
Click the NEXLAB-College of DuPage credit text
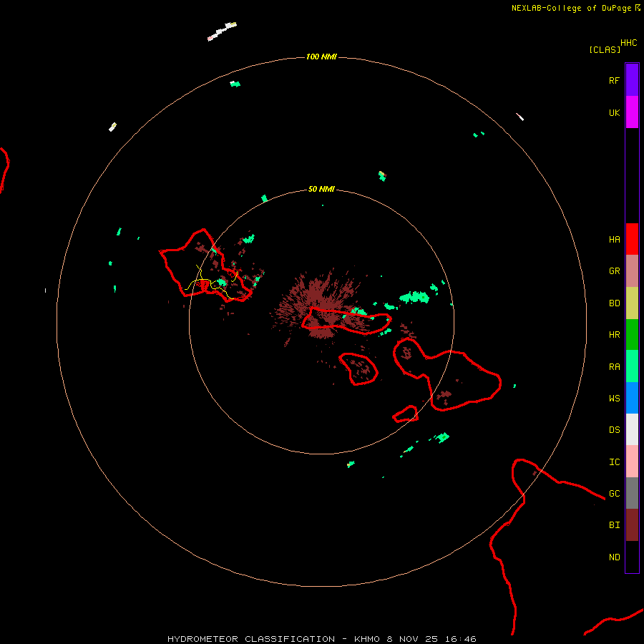coord(571,8)
